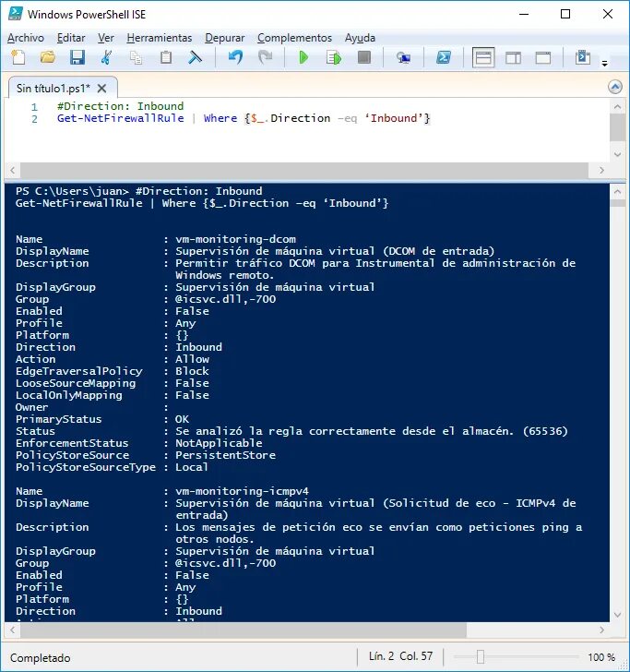630x672 pixels.
Task: Click vm-monitoring-icmpv4 name value in console
Action: (x=242, y=491)
